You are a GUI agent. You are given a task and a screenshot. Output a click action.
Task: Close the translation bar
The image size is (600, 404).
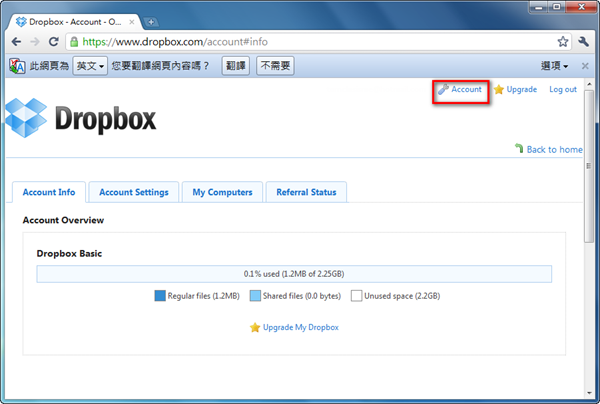click(x=585, y=66)
